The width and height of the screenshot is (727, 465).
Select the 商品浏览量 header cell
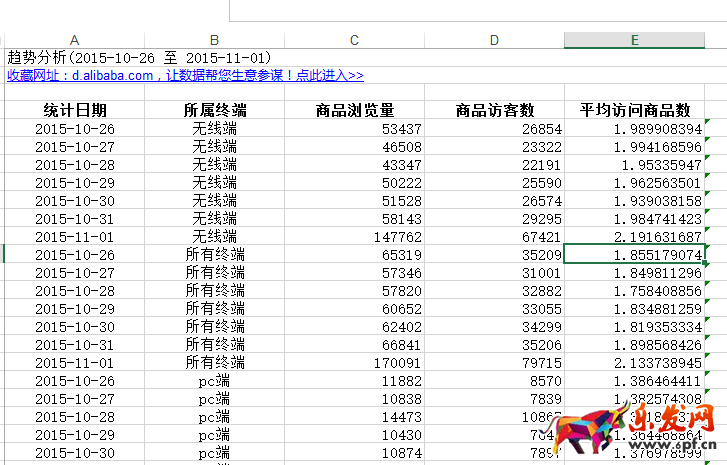(354, 110)
